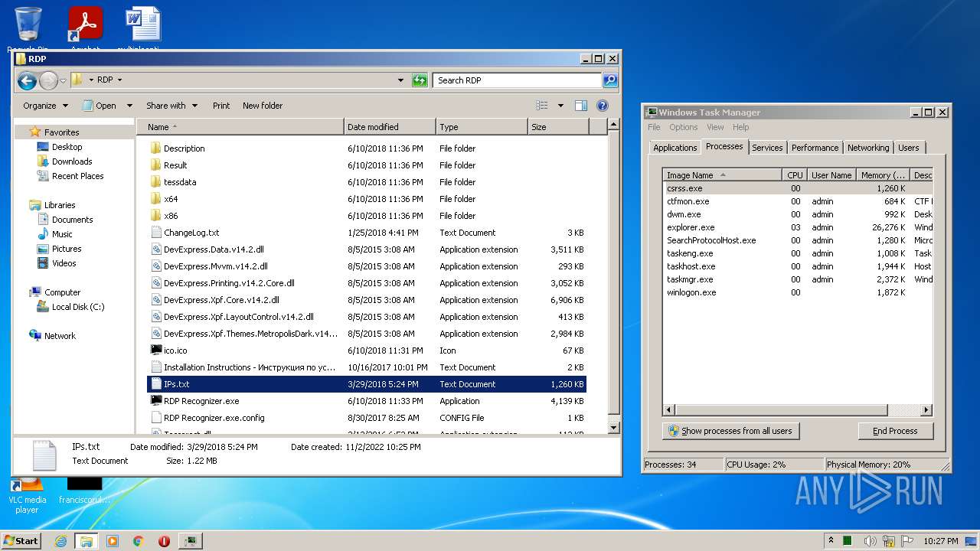Image resolution: width=980 pixels, height=551 pixels.
Task: Select ico.ico file icon
Action: pyautogui.click(x=156, y=350)
